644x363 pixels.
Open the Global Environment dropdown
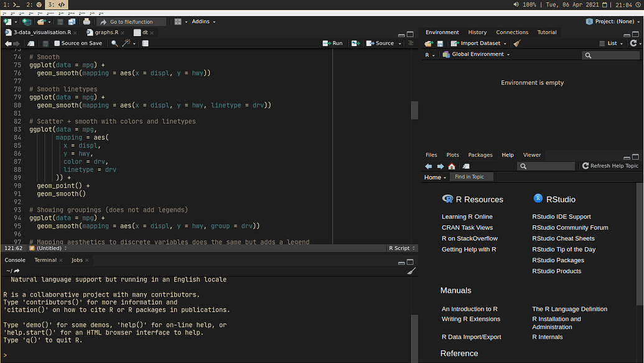tap(476, 54)
